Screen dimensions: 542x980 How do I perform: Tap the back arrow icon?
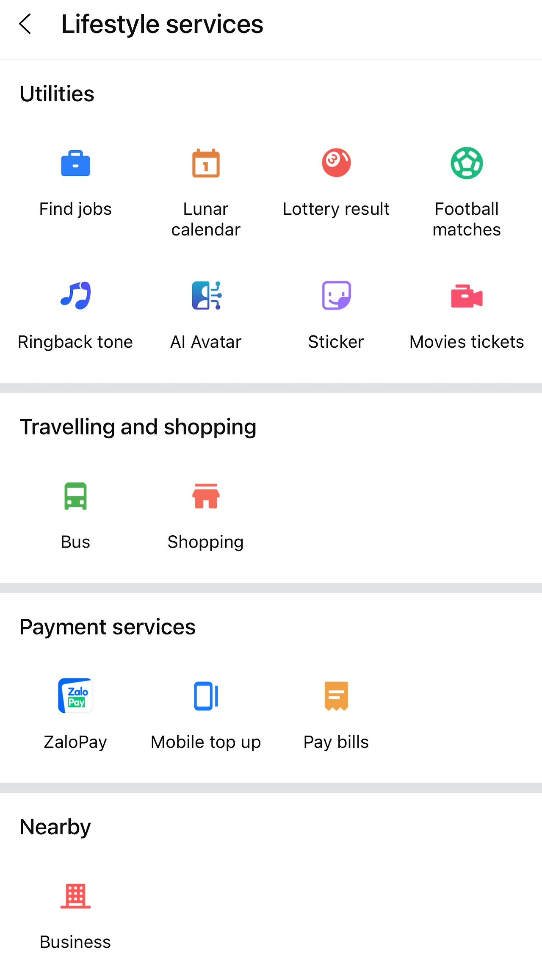click(25, 24)
